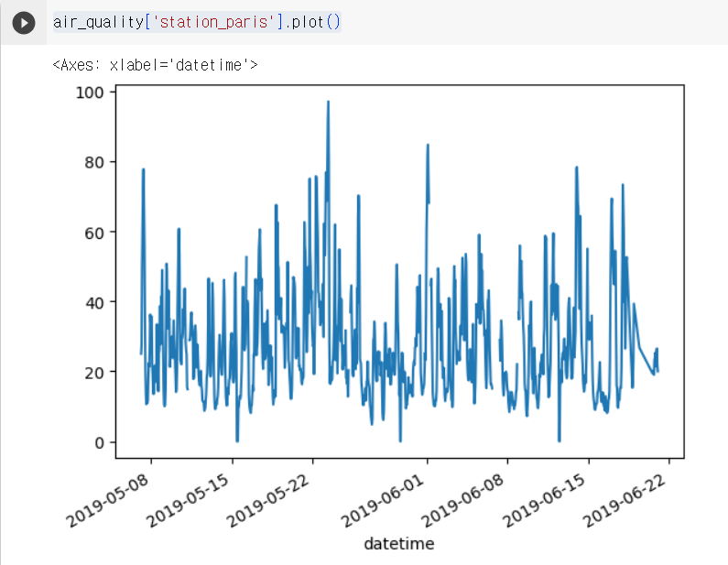The width and height of the screenshot is (728, 565).
Task: Click the x-axis date label 2019-06-01
Action: click(x=383, y=501)
